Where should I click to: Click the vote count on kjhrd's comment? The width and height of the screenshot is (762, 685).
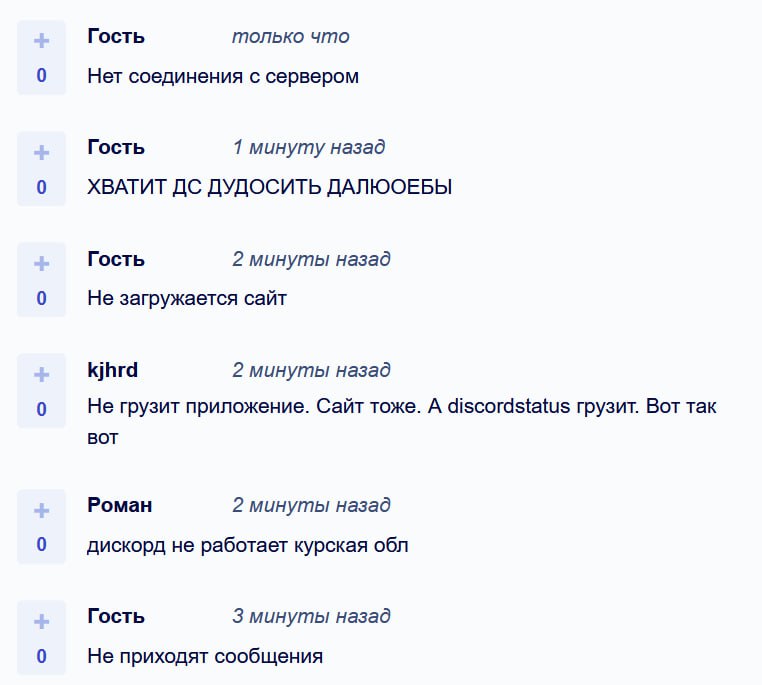41,409
